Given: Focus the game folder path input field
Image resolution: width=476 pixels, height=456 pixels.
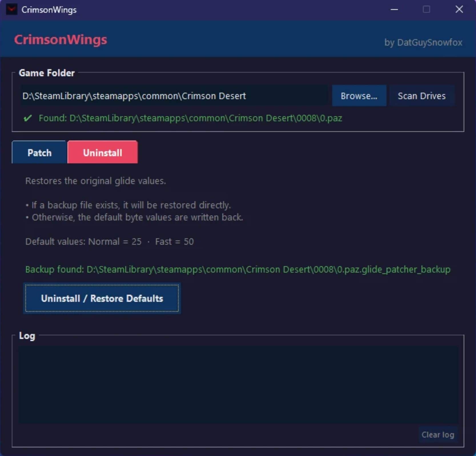Looking at the screenshot, I should pyautogui.click(x=174, y=96).
